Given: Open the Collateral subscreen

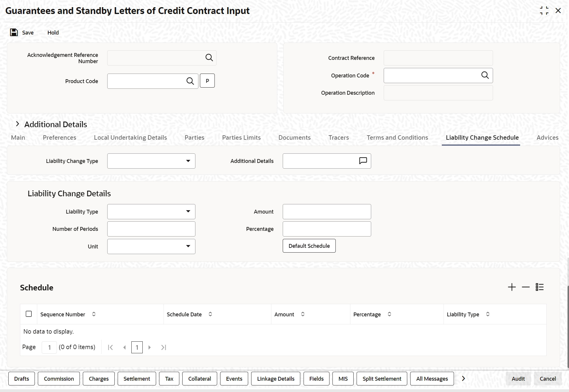Looking at the screenshot, I should pos(200,379).
